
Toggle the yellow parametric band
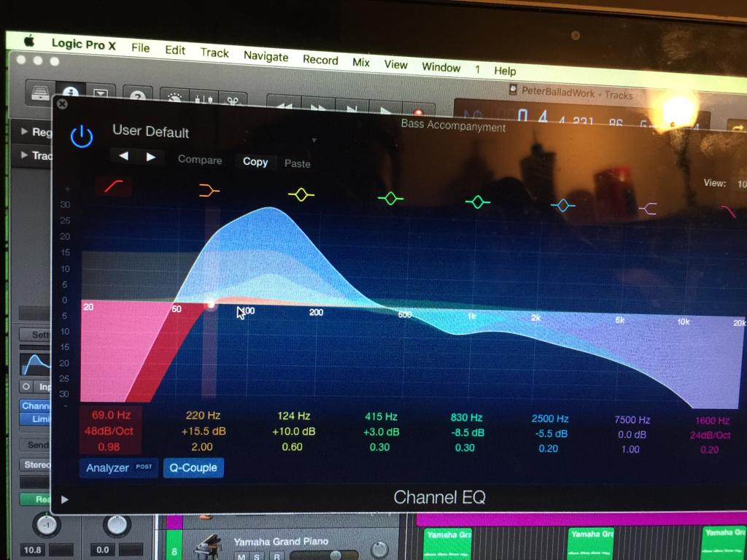coord(301,194)
